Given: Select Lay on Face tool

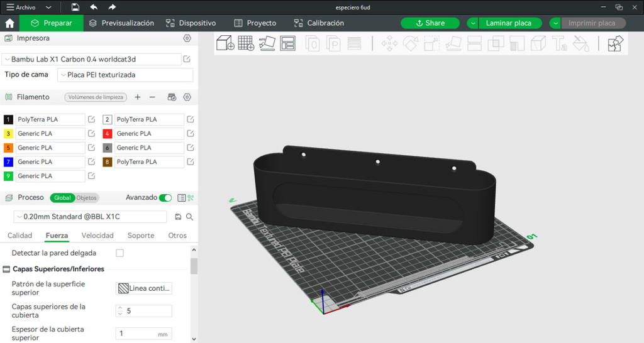Looking at the screenshot, I should [453, 43].
